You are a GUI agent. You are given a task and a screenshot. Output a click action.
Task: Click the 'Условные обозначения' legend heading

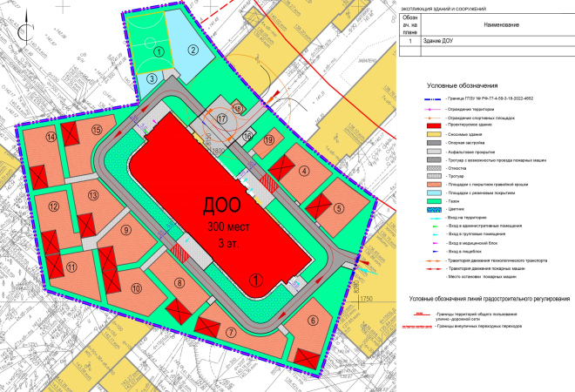coord(462,86)
